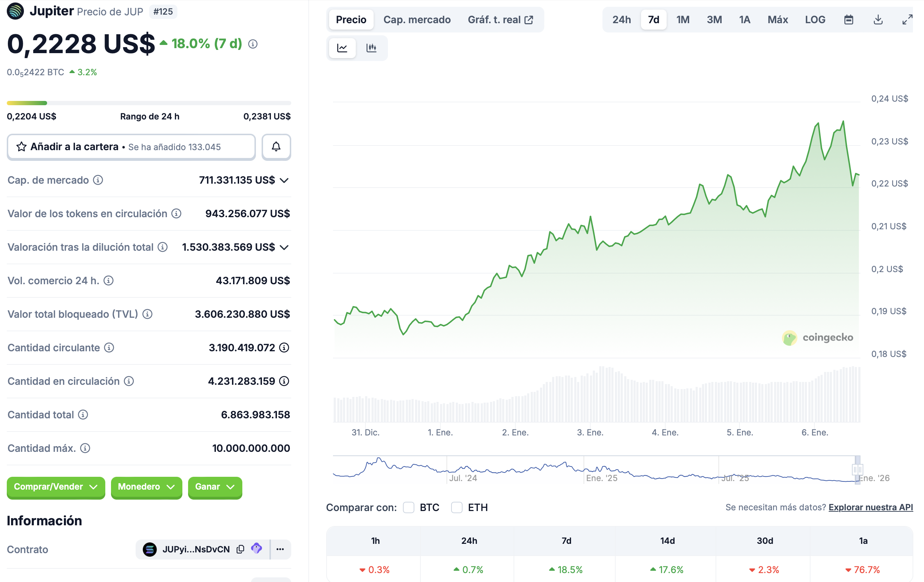
Task: Expand the Cap. de mercado dropdown
Action: [x=284, y=180]
